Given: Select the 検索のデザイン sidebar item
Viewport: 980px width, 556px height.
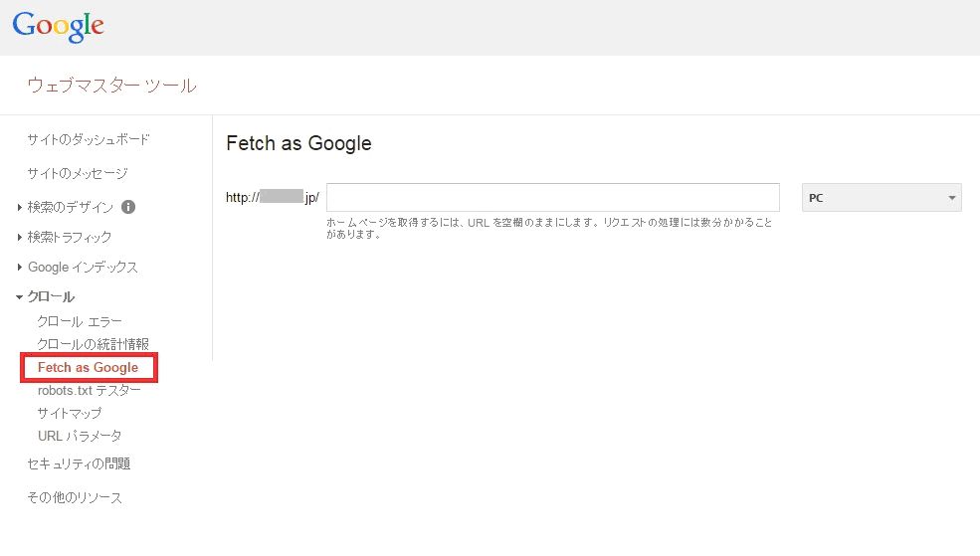Looking at the screenshot, I should coord(71,207).
